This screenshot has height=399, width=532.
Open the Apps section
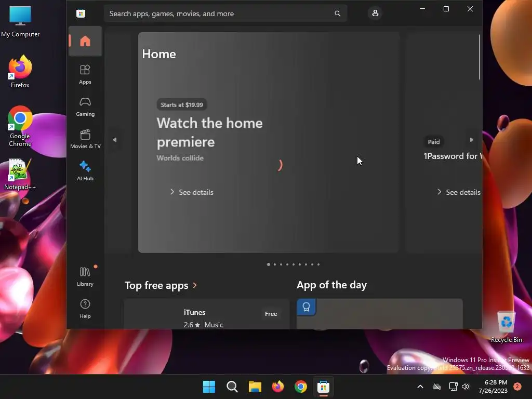85,74
